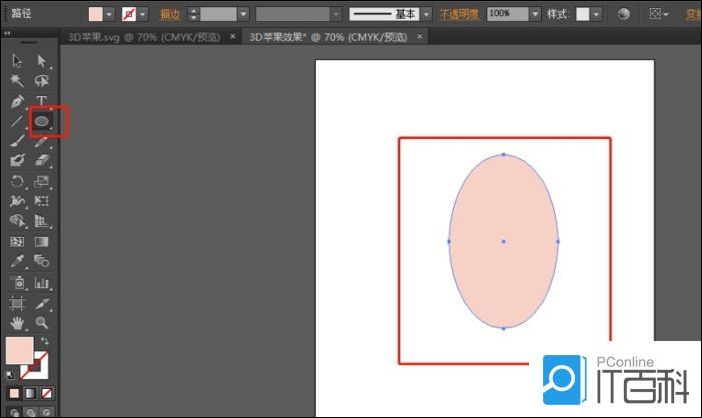Click the pink fill color swatch in toolbar
This screenshot has height=418, width=702.
(x=19, y=351)
